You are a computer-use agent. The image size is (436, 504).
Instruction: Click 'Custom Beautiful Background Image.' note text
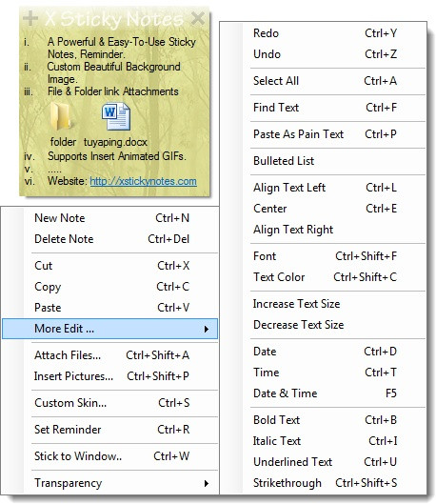point(114,72)
